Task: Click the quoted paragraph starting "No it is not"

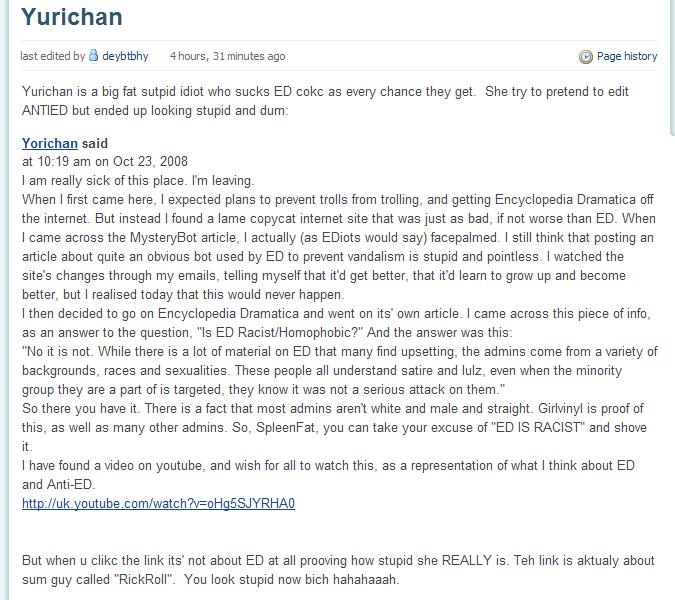Action: click(x=338, y=370)
